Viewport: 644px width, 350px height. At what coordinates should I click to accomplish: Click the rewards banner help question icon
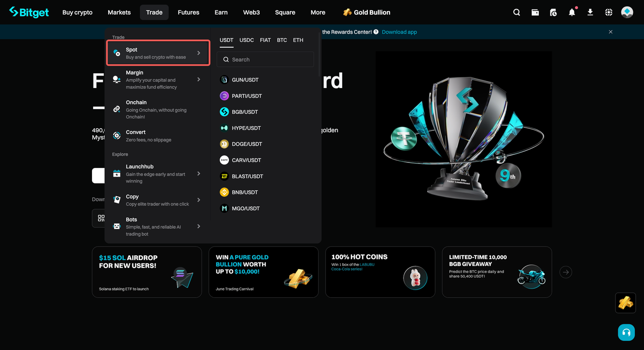(x=376, y=32)
